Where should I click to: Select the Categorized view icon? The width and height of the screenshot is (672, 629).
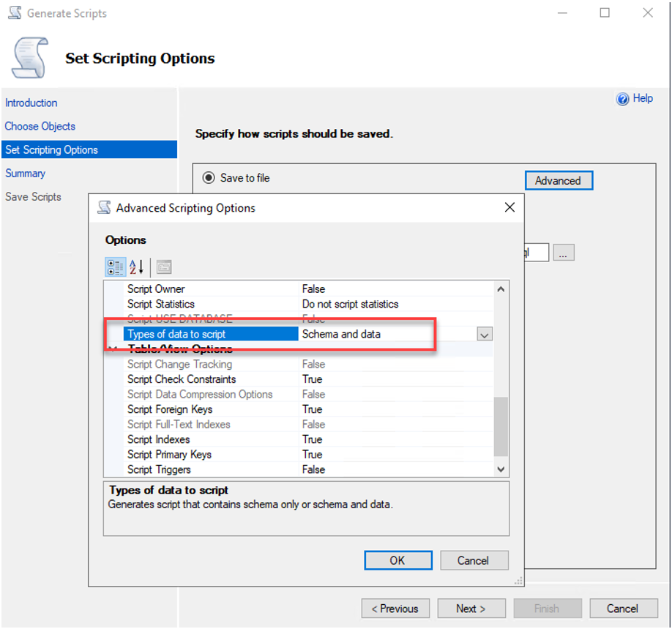pyautogui.click(x=115, y=267)
